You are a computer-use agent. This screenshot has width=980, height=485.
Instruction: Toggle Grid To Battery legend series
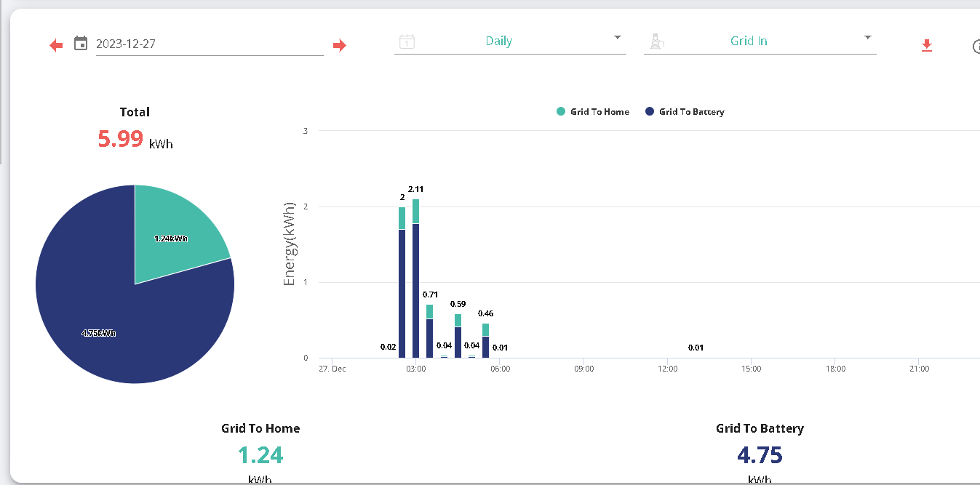pos(685,112)
